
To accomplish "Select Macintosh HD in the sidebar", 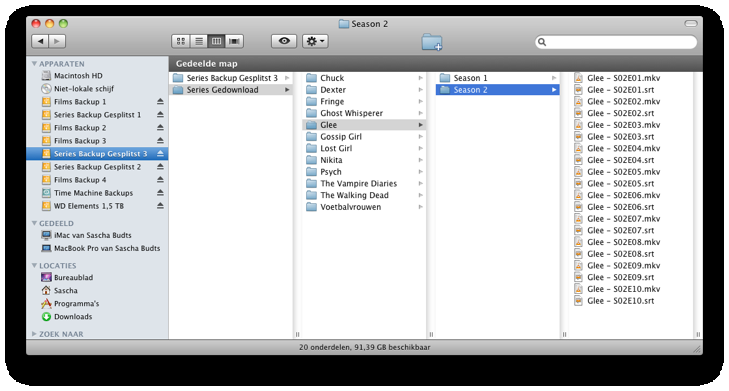I will click(97, 76).
